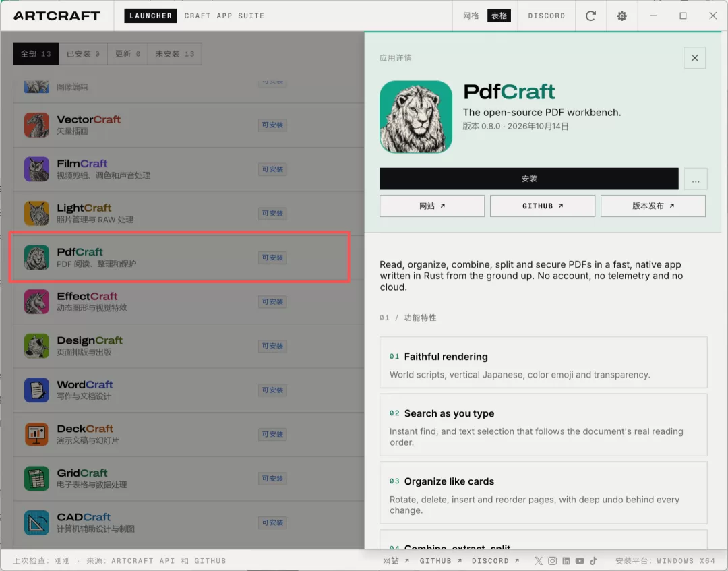
Task: Click the 上次检查: 刚刚 status text
Action: pyautogui.click(x=41, y=561)
